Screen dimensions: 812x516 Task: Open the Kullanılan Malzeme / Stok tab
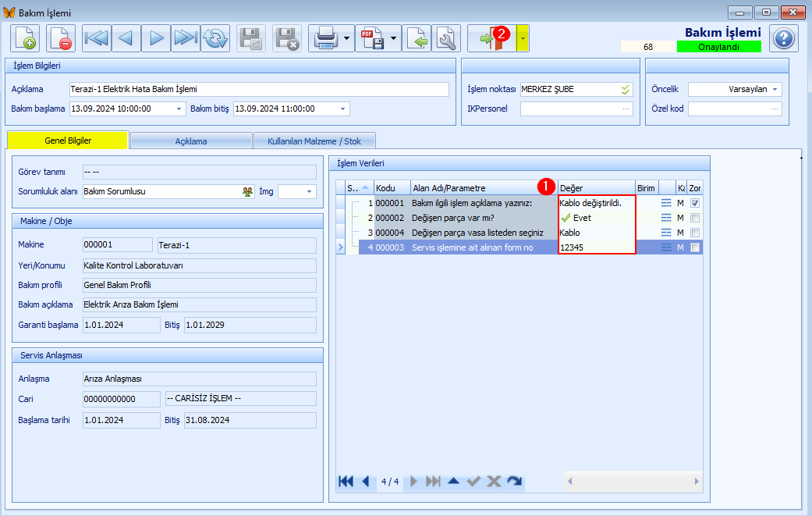click(x=314, y=141)
